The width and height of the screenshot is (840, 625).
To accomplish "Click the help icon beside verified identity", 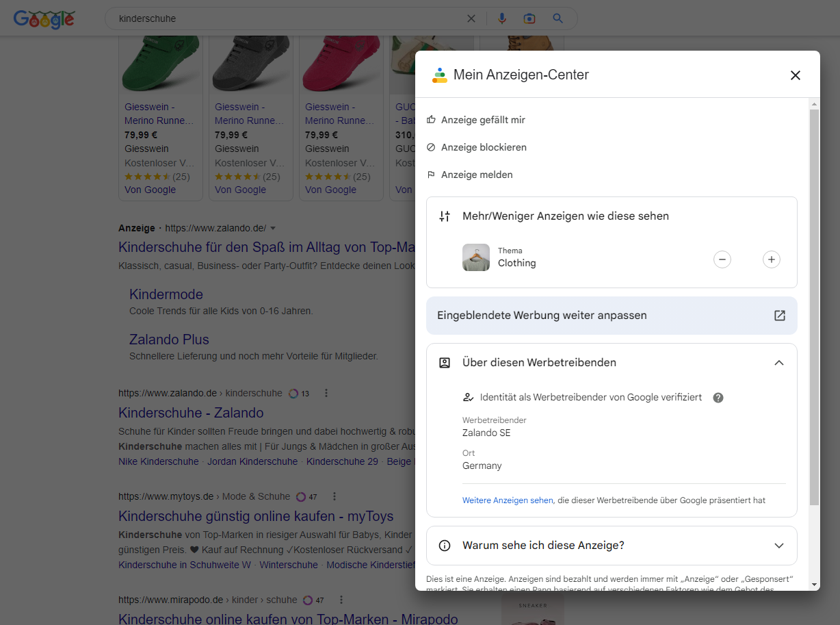I will (x=718, y=398).
